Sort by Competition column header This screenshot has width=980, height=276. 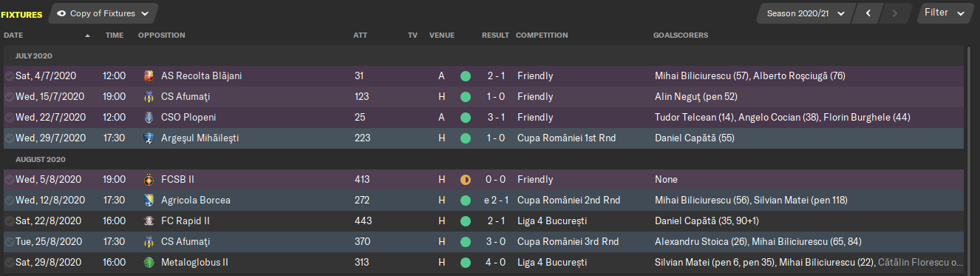point(542,35)
